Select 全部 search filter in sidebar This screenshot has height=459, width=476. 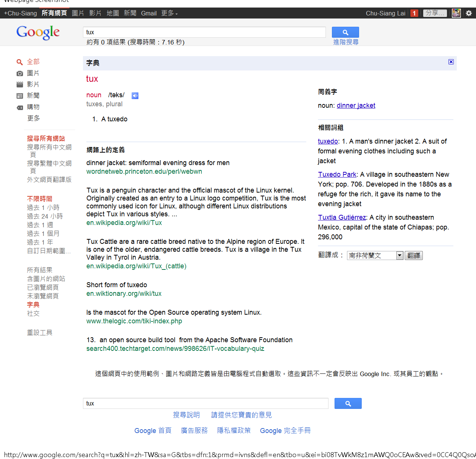33,61
